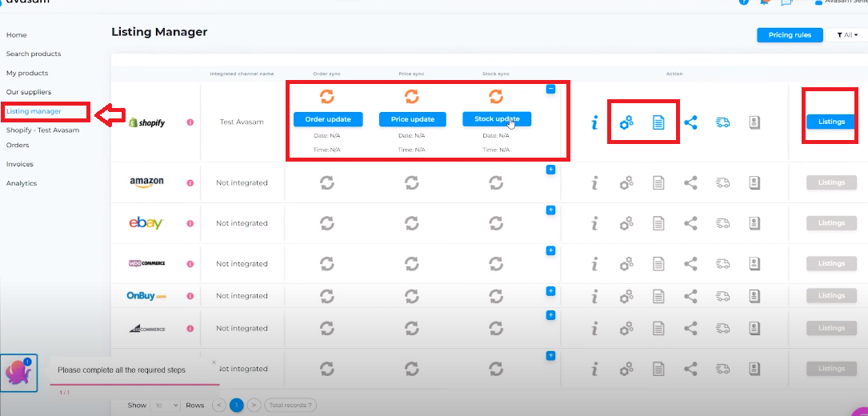868x416 pixels.
Task: Click pink info icon beside eBay logo
Action: coord(190,223)
